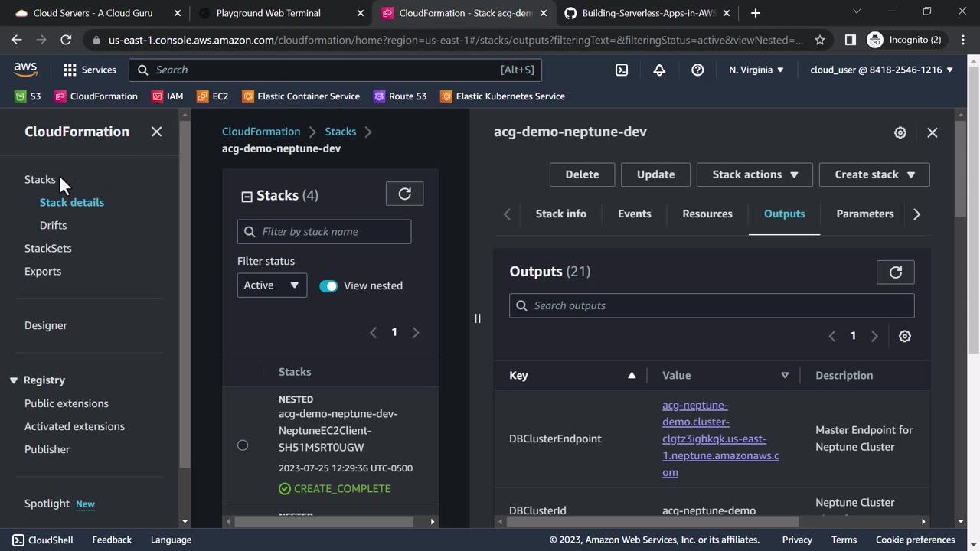Image resolution: width=980 pixels, height=551 pixels.
Task: Focus the AWS top Search box
Action: point(335,70)
